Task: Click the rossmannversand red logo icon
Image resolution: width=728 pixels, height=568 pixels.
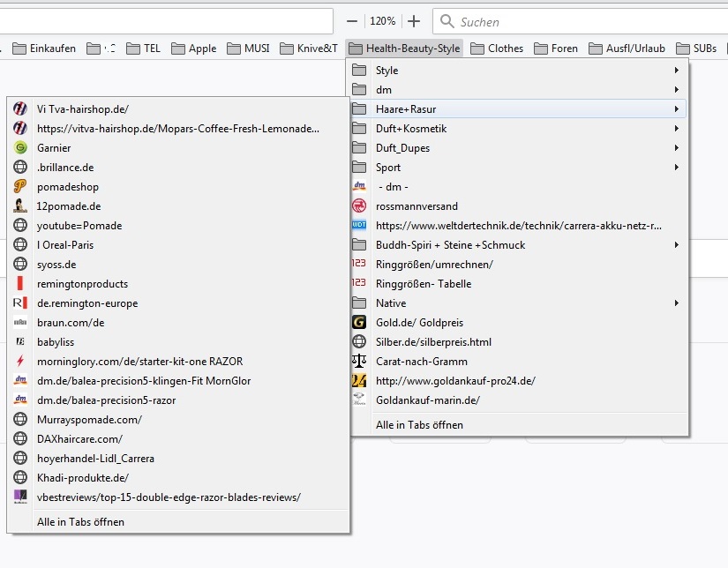Action: click(x=359, y=206)
